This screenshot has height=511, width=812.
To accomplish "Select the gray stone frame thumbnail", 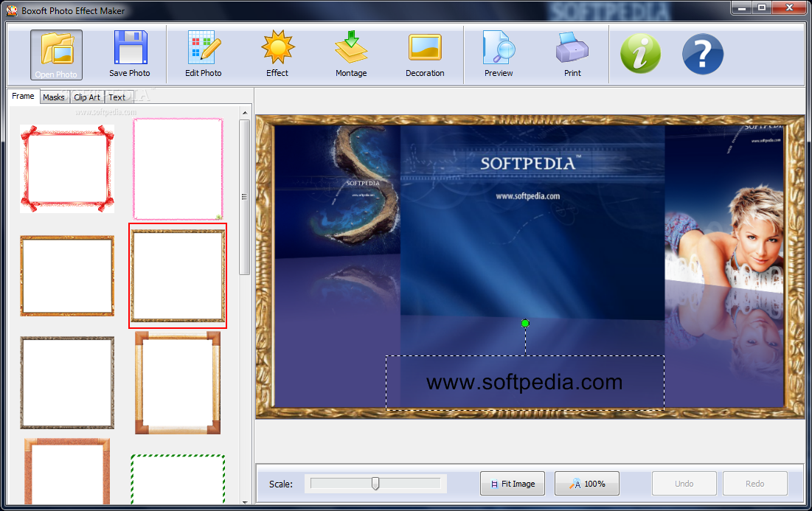I will (x=67, y=383).
